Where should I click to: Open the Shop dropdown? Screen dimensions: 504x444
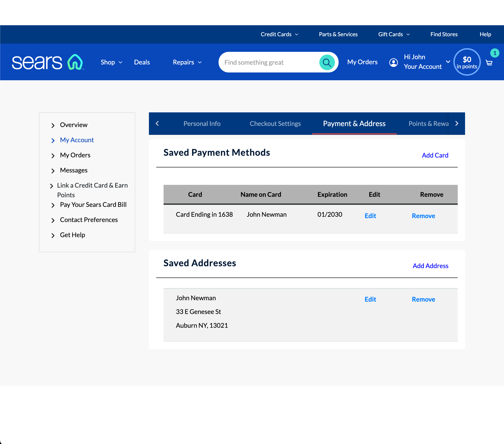click(111, 62)
